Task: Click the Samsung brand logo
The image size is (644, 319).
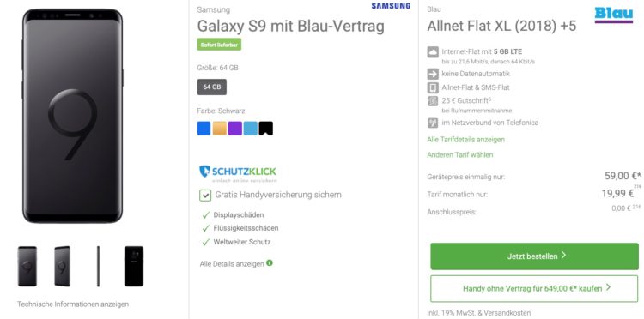Action: [391, 6]
